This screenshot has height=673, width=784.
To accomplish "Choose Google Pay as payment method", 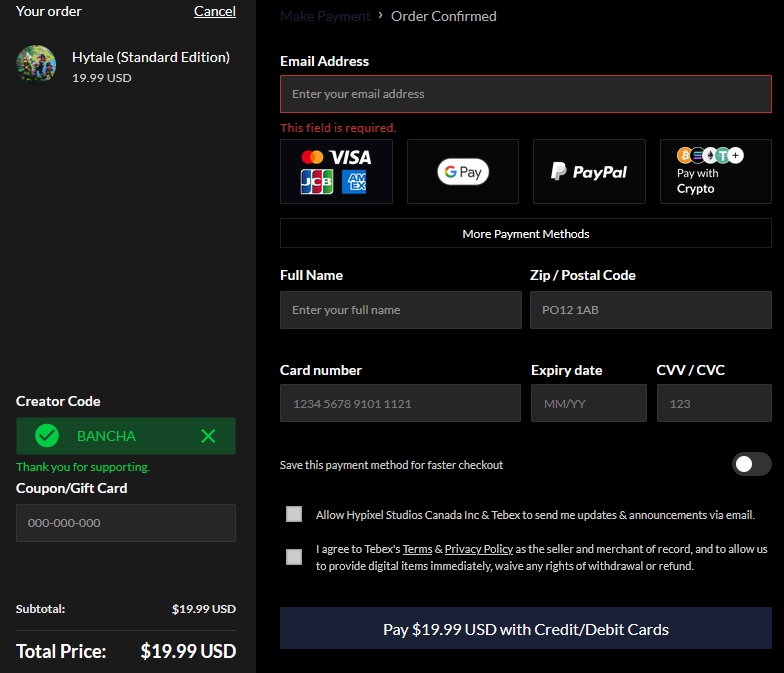I will coord(462,171).
